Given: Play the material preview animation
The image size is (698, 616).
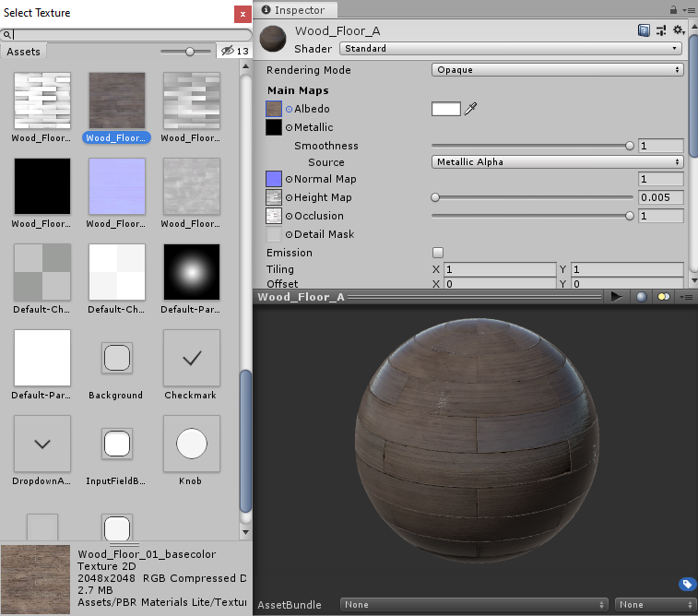Looking at the screenshot, I should point(617,297).
